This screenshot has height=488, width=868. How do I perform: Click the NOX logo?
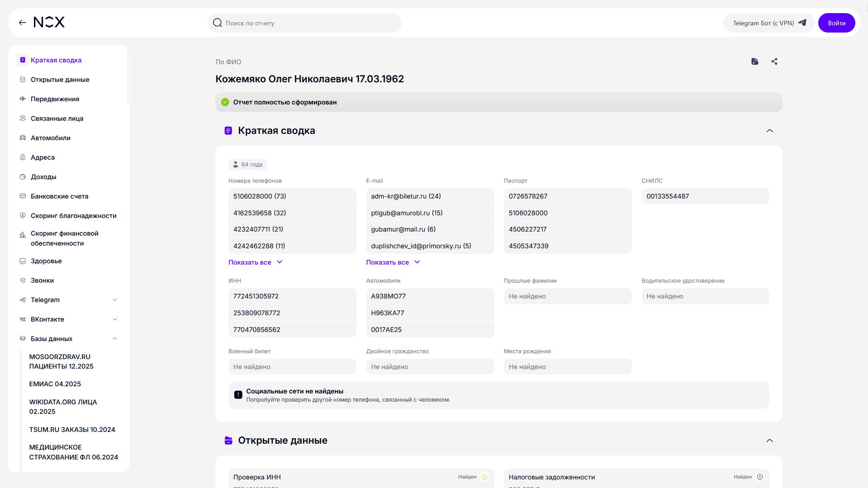[x=49, y=23]
